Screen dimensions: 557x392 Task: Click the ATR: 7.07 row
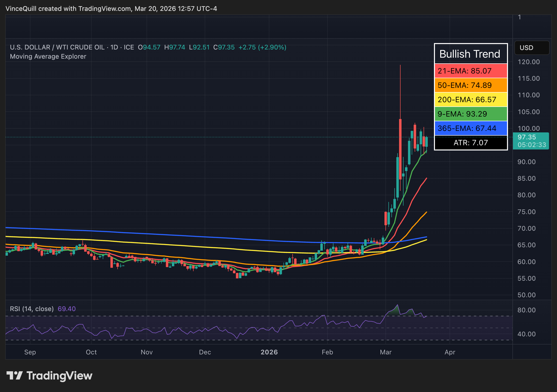[470, 143]
